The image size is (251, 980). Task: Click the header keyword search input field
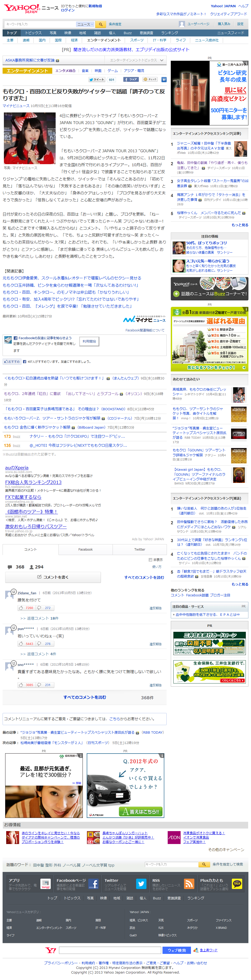coord(40,24)
